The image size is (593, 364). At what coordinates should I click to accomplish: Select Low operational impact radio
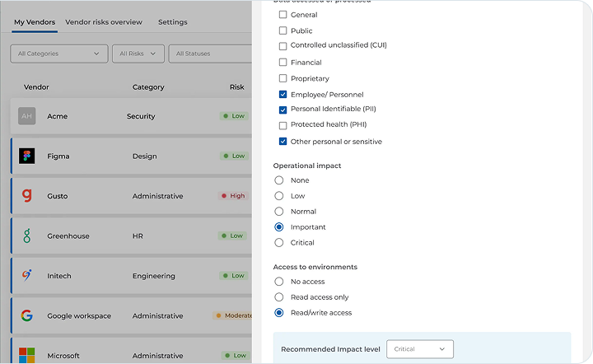point(278,196)
